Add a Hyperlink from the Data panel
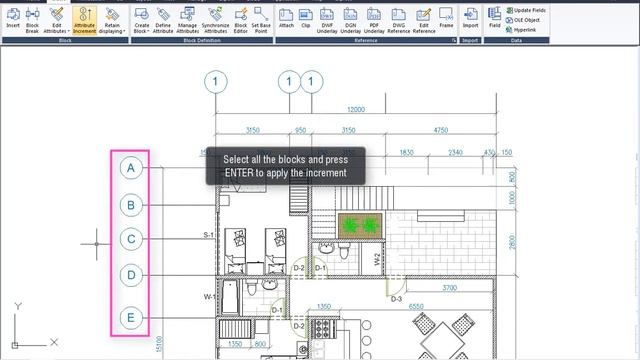This screenshot has height=360, width=640. click(521, 30)
